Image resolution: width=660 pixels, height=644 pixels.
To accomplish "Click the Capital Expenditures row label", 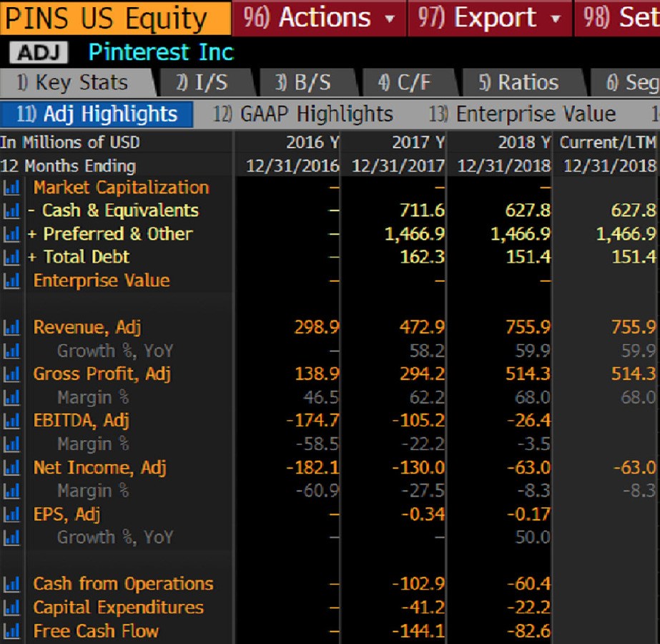I will click(118, 608).
